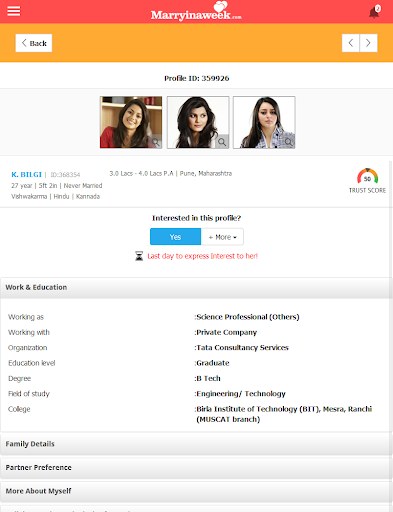Open the third profile photo thumbnail

point(264,122)
